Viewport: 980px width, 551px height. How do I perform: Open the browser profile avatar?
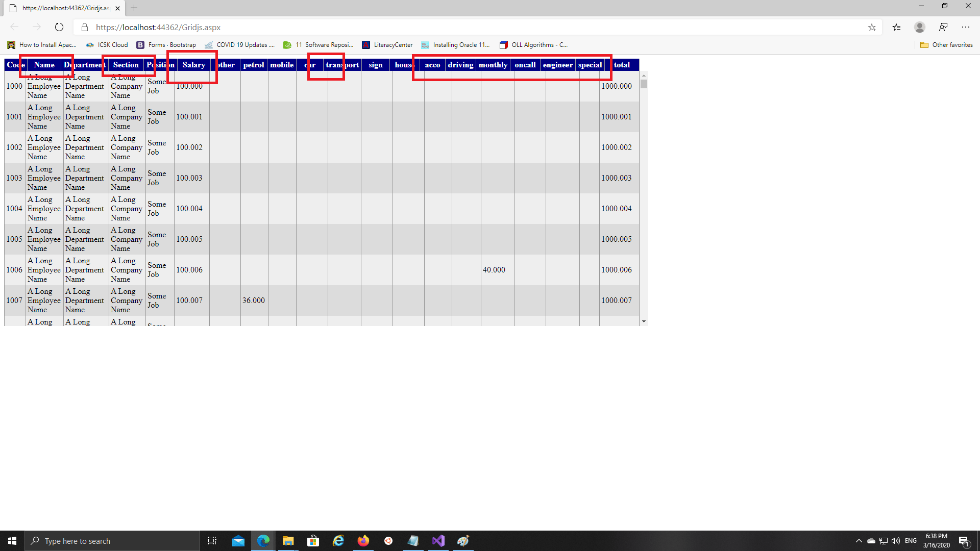point(920,27)
